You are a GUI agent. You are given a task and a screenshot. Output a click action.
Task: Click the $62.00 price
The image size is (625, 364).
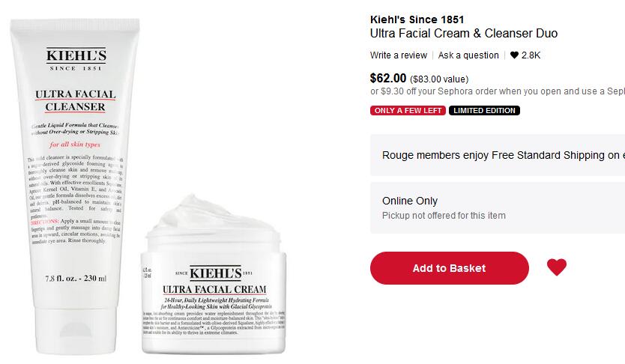point(388,78)
